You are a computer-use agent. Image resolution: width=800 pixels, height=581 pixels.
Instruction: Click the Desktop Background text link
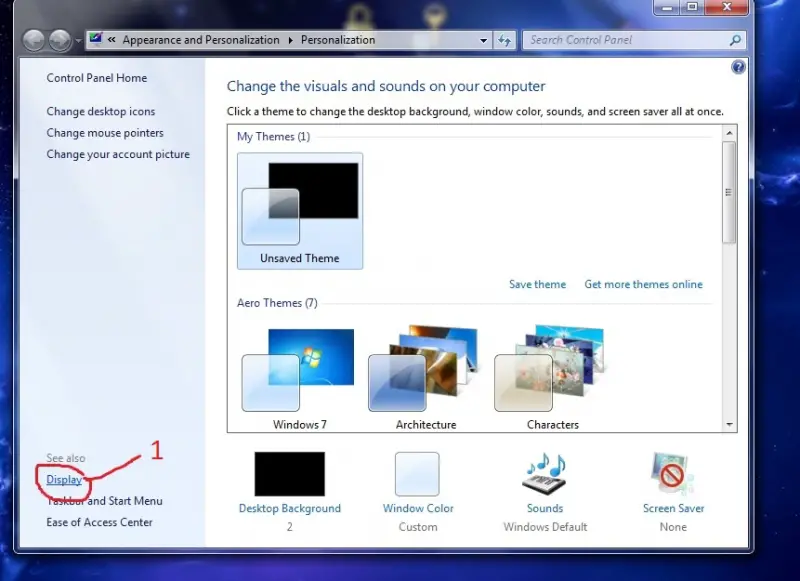pos(290,509)
